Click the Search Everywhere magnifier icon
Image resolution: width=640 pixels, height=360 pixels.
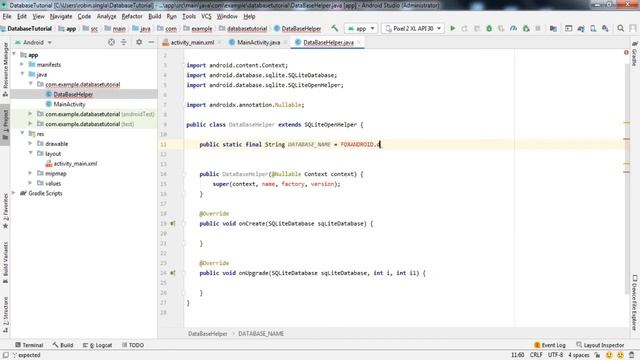pyautogui.click(x=620, y=29)
